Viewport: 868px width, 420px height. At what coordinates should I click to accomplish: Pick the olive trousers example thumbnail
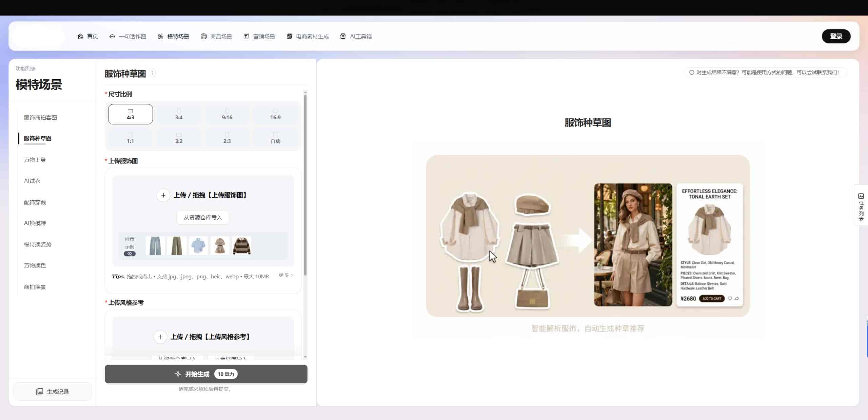(x=177, y=246)
